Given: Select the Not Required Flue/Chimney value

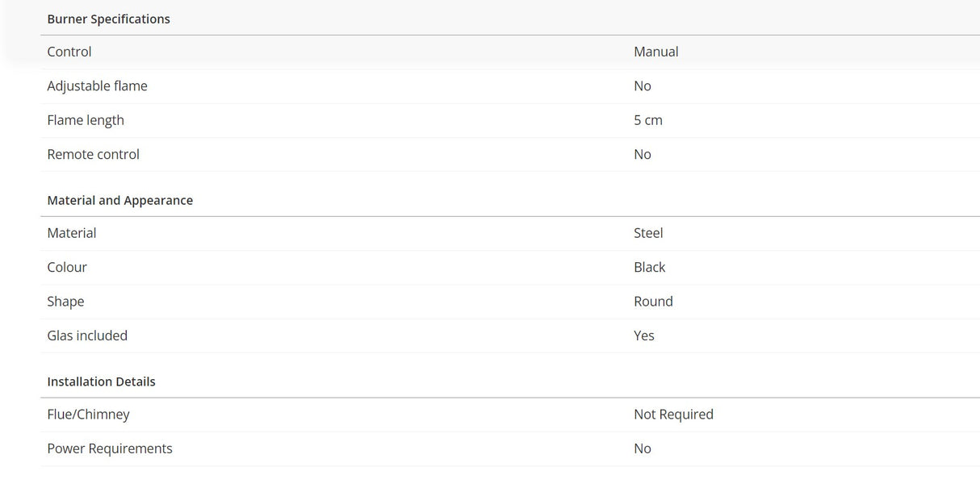Looking at the screenshot, I should (673, 415).
